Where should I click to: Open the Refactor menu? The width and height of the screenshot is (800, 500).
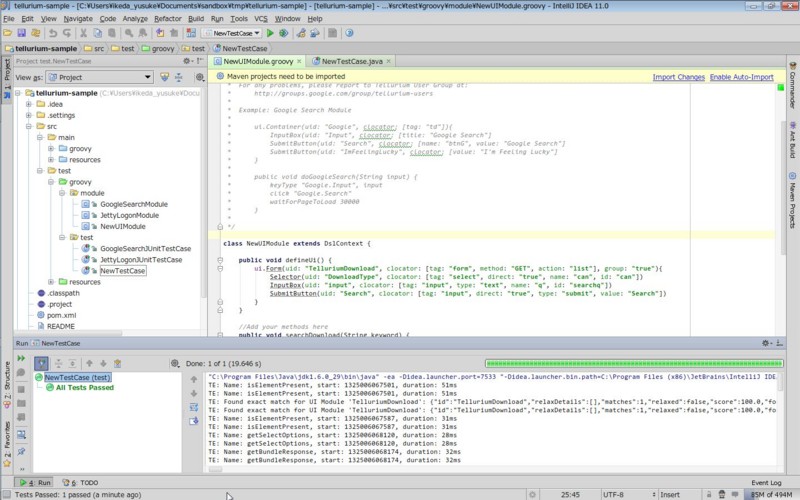pos(168,18)
